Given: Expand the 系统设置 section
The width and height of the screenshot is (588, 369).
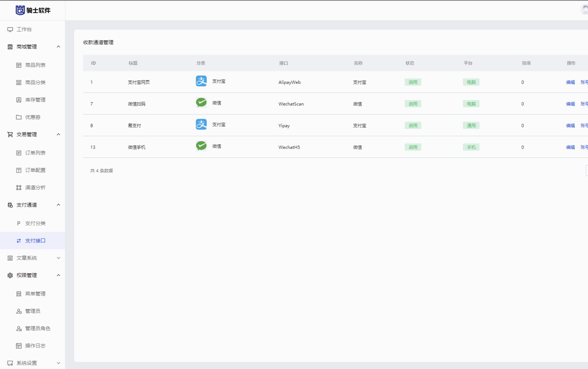Looking at the screenshot, I should click(58, 363).
